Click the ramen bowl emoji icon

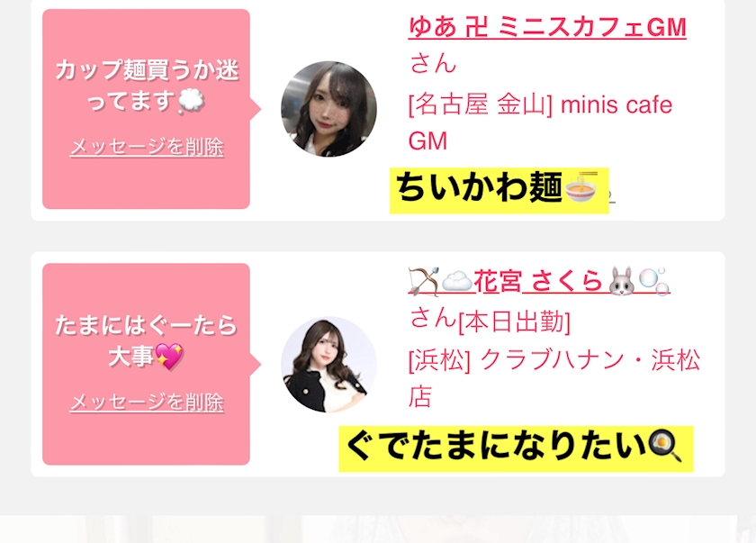(x=581, y=187)
